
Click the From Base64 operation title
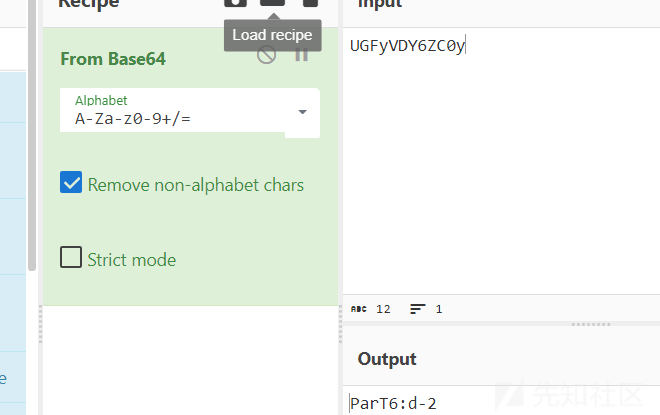pyautogui.click(x=113, y=59)
